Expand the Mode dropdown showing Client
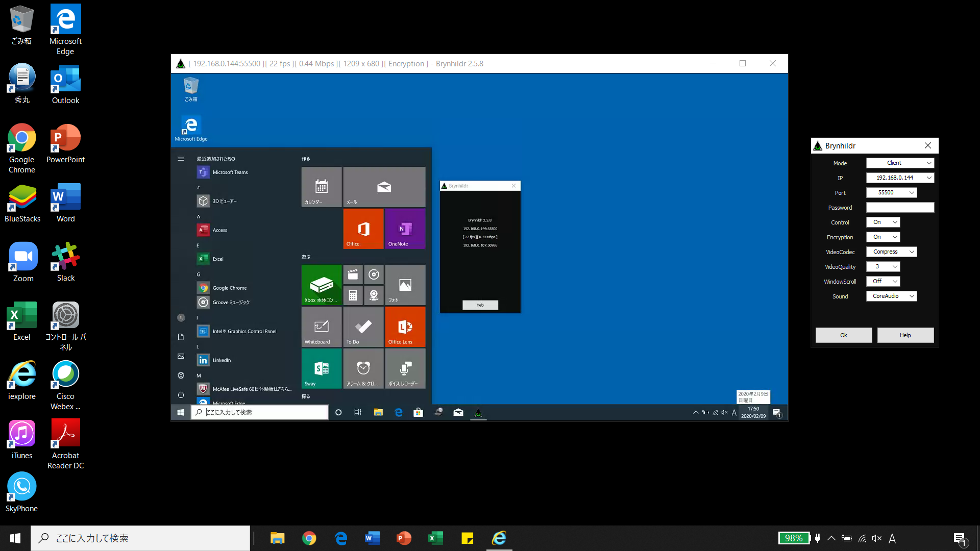The image size is (980, 551). (900, 163)
